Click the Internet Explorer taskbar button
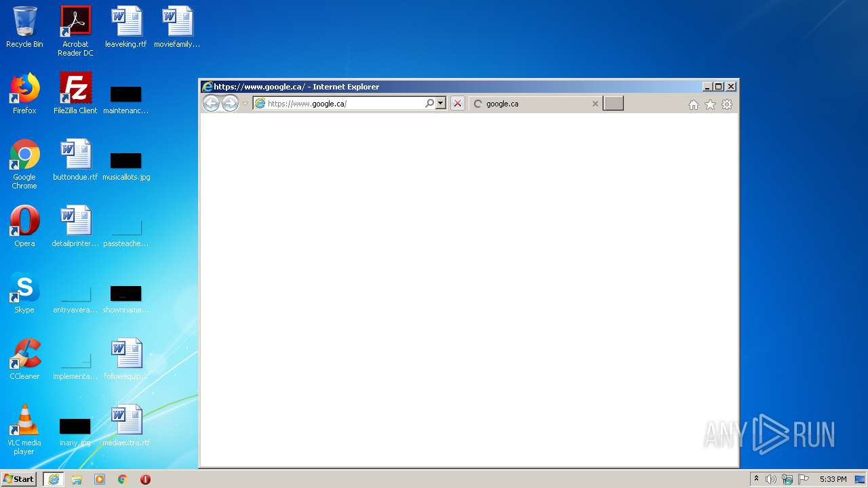 (x=54, y=479)
